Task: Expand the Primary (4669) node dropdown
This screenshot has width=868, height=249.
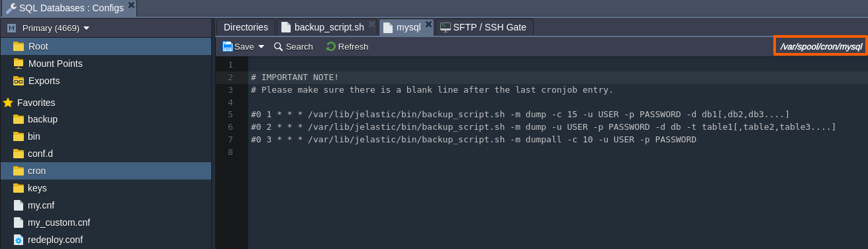Action: (87, 28)
